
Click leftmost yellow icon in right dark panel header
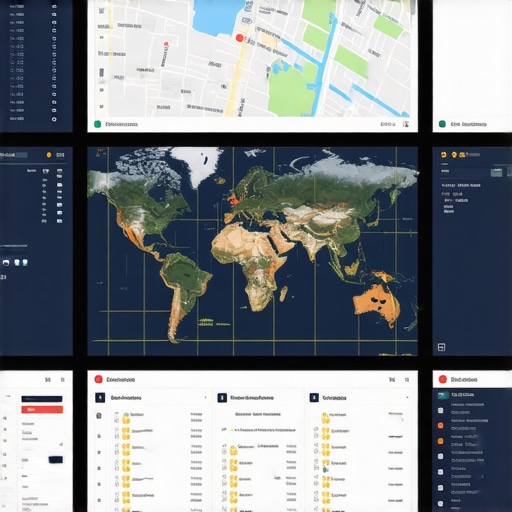tap(444, 155)
